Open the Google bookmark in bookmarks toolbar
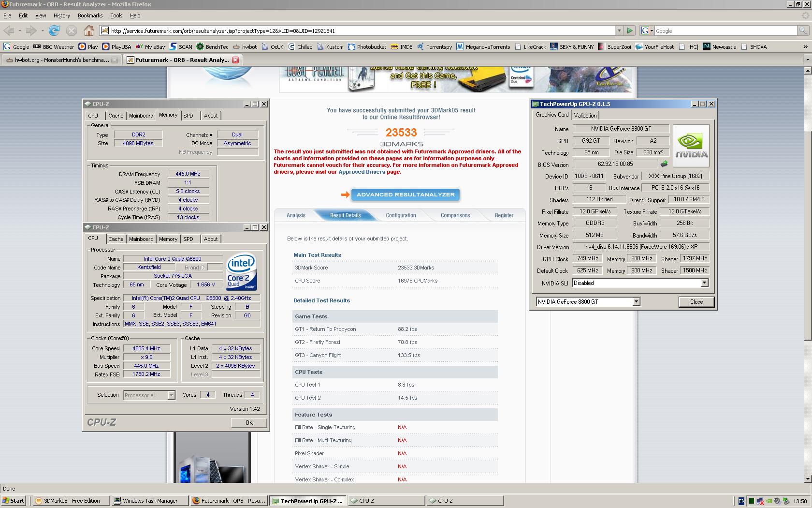This screenshot has height=508, width=812. click(x=16, y=47)
